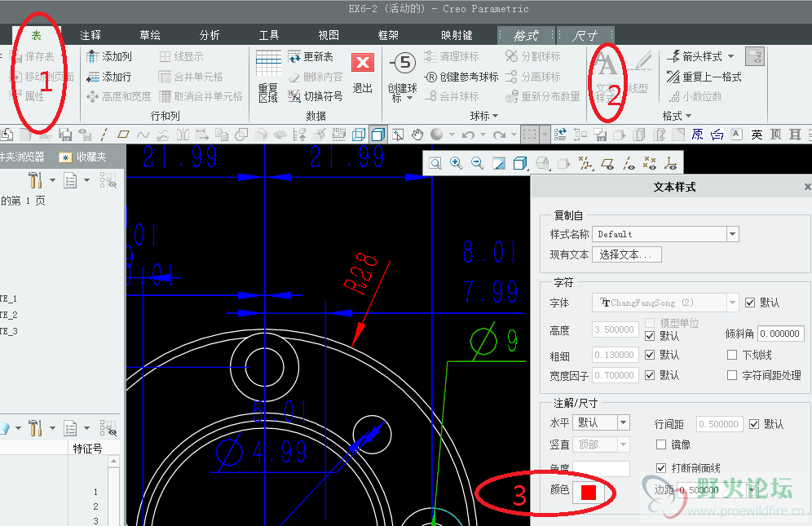
Task: Click the parallelogram sketch icon in quick toolbar
Action: tap(123, 135)
